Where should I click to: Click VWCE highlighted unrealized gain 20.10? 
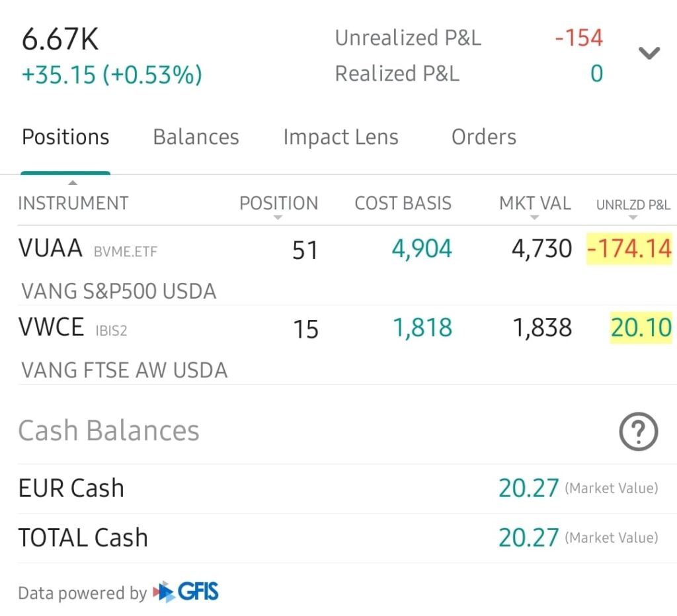pos(641,328)
